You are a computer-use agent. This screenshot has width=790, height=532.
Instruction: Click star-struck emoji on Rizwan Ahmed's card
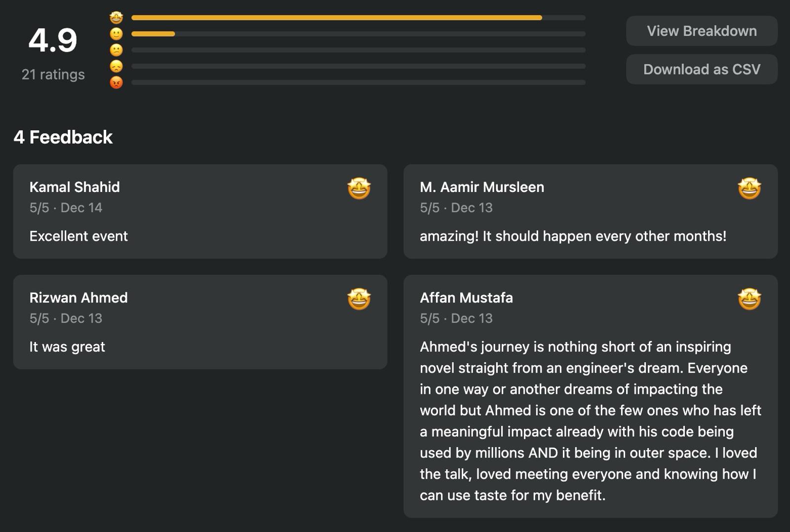[x=359, y=299]
